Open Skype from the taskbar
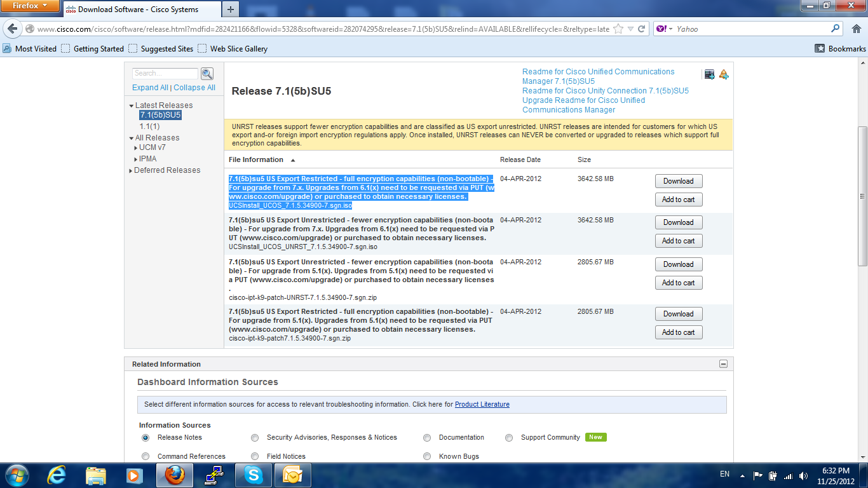868x488 pixels. point(253,475)
